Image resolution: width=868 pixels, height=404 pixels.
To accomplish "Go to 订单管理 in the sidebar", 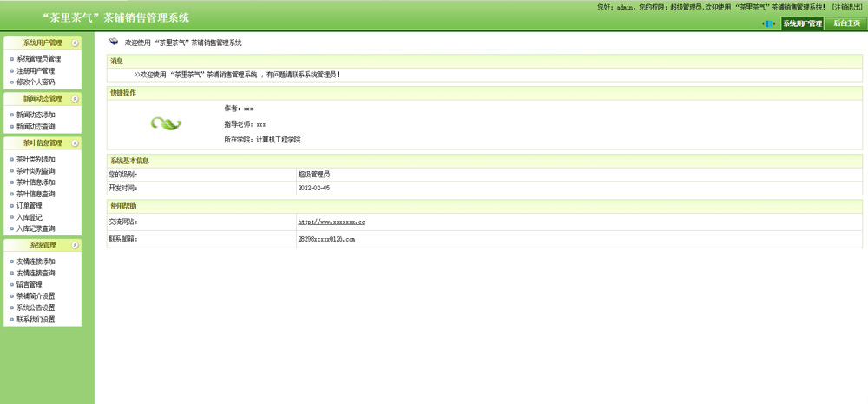I will pyautogui.click(x=30, y=206).
